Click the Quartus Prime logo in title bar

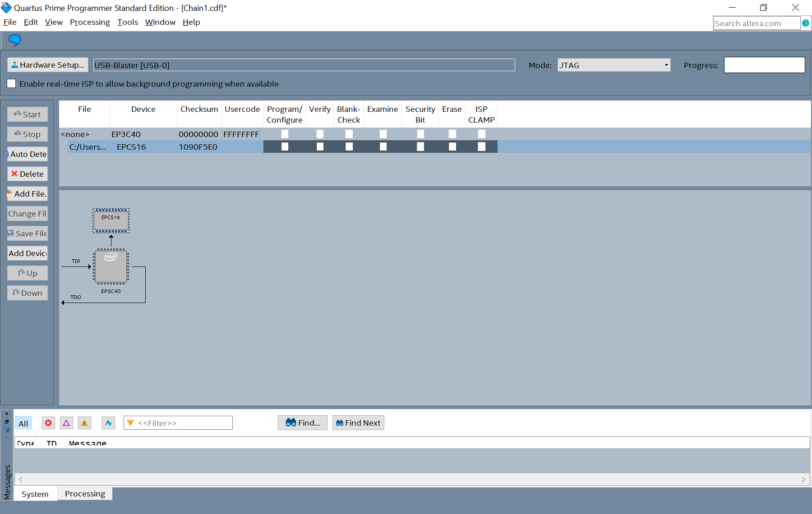(6, 8)
